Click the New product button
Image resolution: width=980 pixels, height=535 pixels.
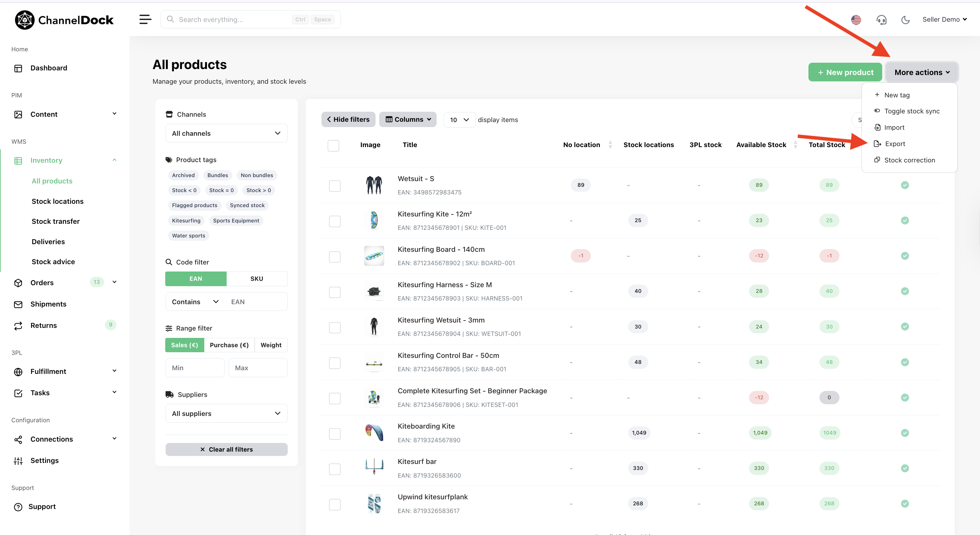pyautogui.click(x=845, y=72)
